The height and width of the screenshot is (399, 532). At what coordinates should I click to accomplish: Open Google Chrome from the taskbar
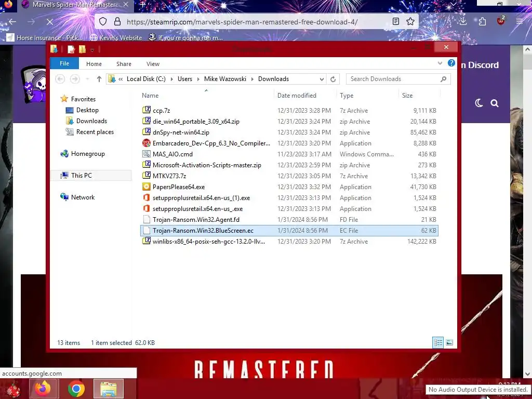[x=76, y=389]
